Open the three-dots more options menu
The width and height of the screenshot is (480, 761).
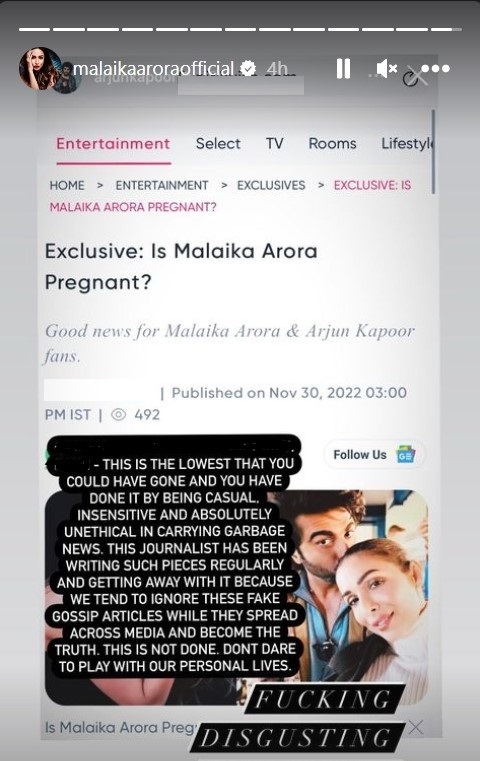pyautogui.click(x=435, y=68)
